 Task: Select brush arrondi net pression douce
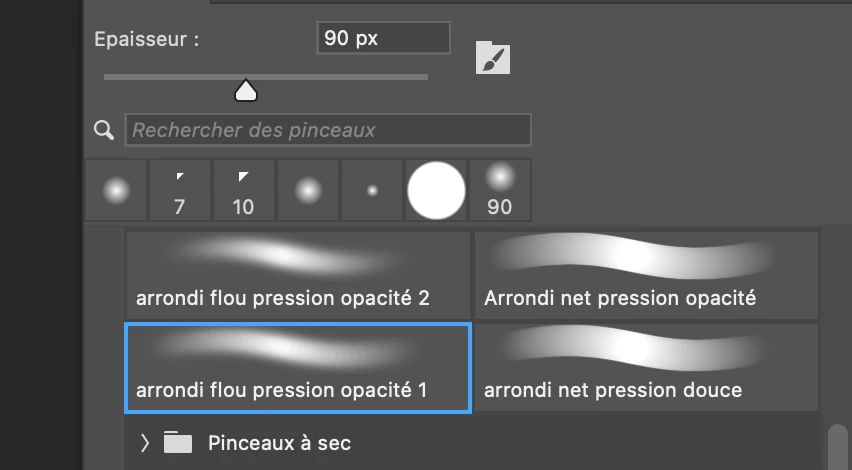[647, 368]
